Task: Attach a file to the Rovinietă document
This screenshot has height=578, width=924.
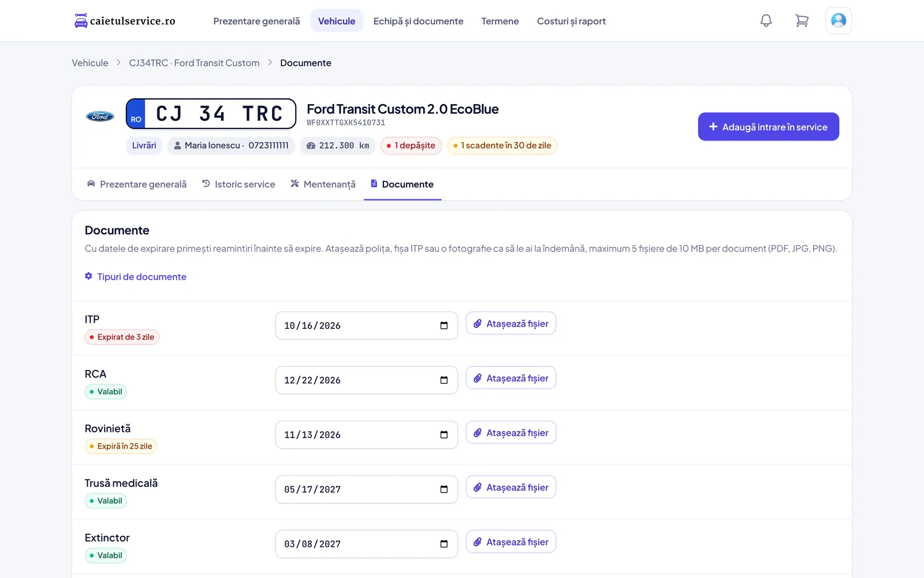Action: tap(511, 433)
